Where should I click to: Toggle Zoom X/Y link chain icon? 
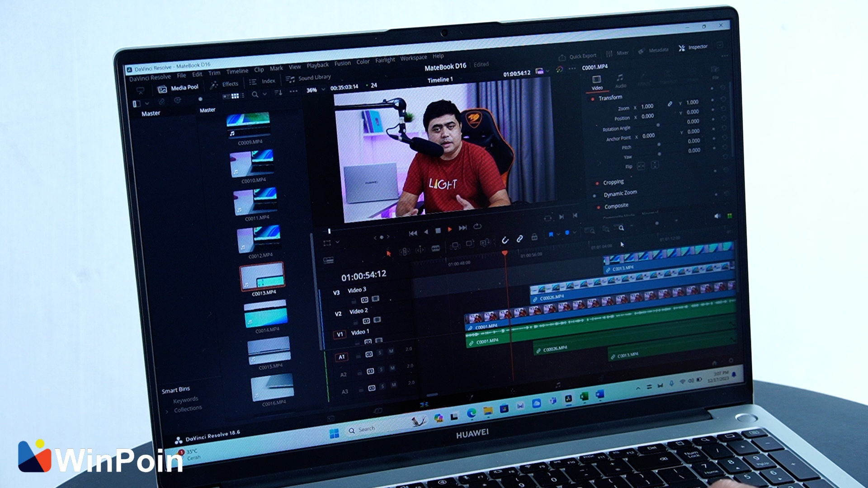(670, 104)
